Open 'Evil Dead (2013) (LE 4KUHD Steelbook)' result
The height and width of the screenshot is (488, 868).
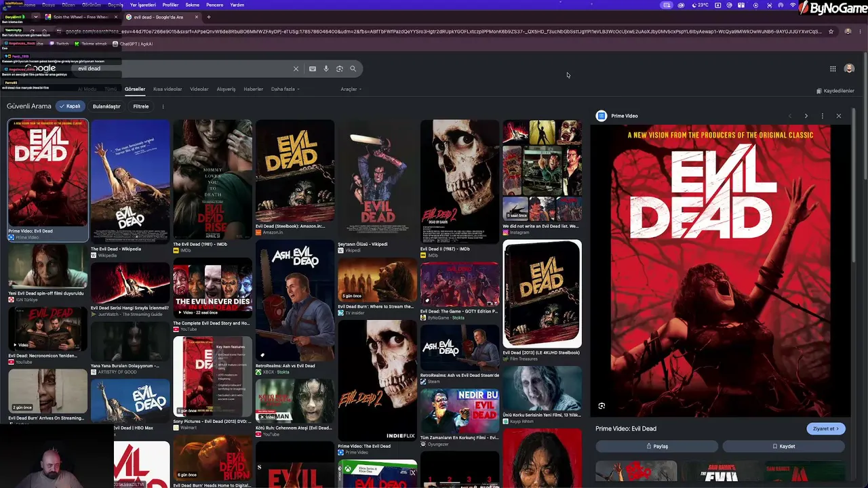tap(542, 300)
